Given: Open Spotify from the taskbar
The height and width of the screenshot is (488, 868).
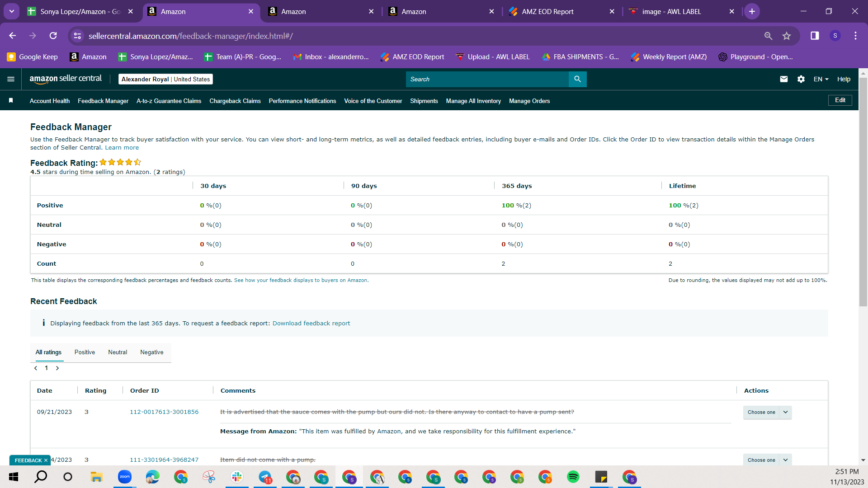Looking at the screenshot, I should click(x=573, y=477).
